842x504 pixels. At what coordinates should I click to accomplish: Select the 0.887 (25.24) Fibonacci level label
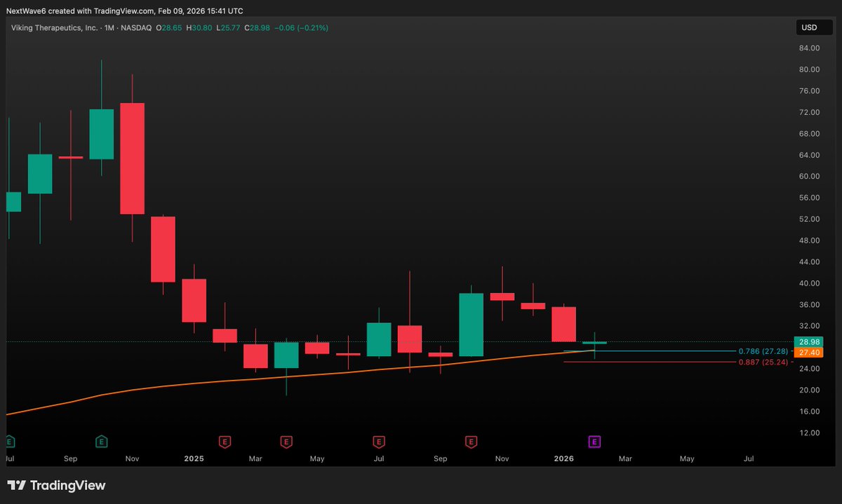click(764, 362)
